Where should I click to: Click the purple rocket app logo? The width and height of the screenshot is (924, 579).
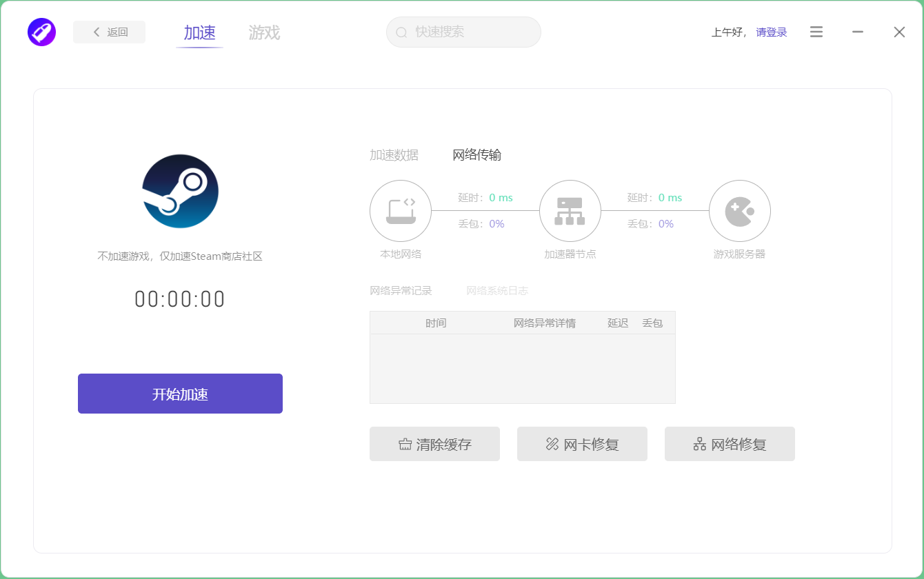[x=41, y=32]
